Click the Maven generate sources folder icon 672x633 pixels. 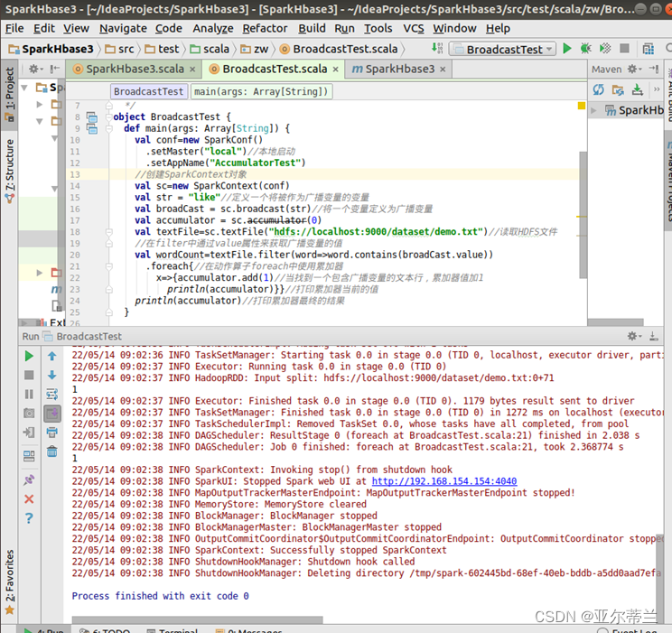coord(618,89)
